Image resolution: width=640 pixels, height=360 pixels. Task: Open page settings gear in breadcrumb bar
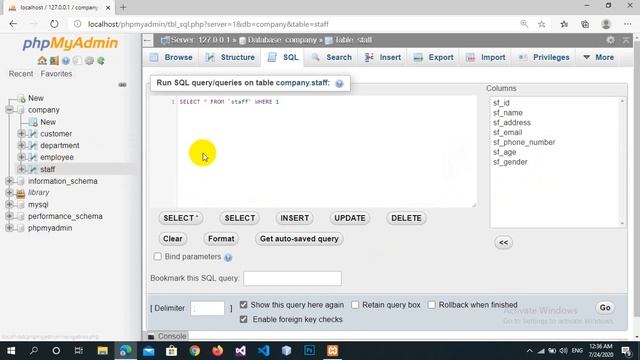[x=610, y=40]
